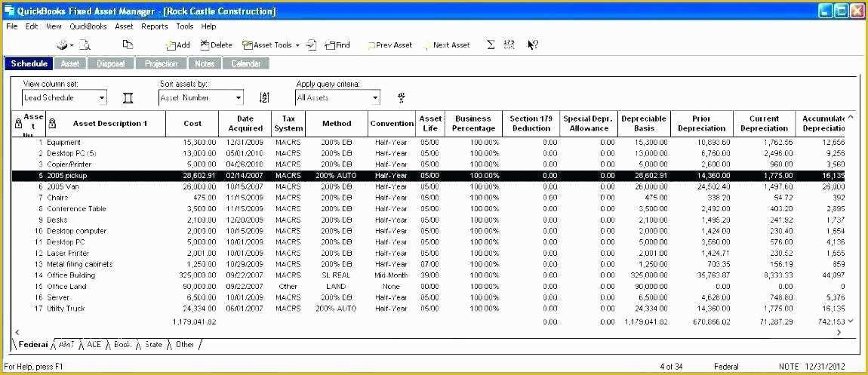Go to Next Asset
868x375 pixels.
click(x=448, y=45)
